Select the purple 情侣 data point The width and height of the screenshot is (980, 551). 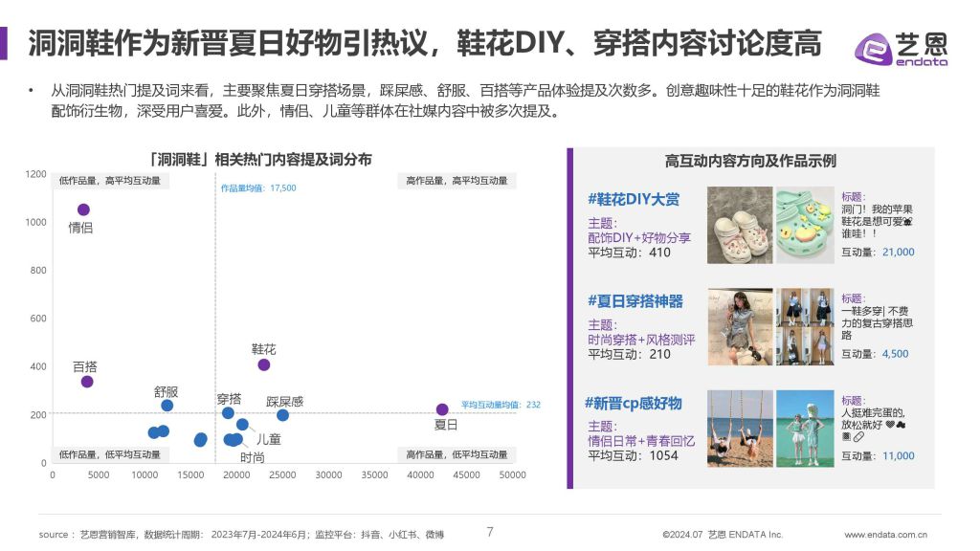point(83,208)
